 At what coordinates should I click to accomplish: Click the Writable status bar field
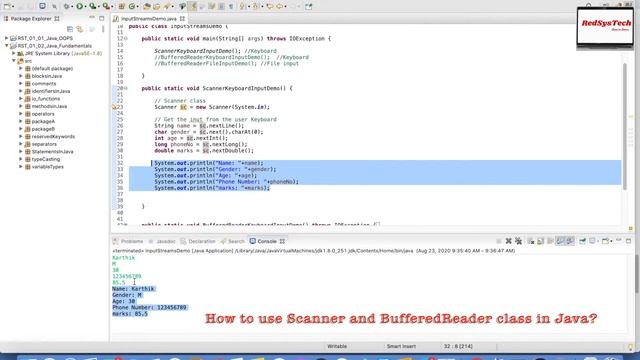click(337, 346)
